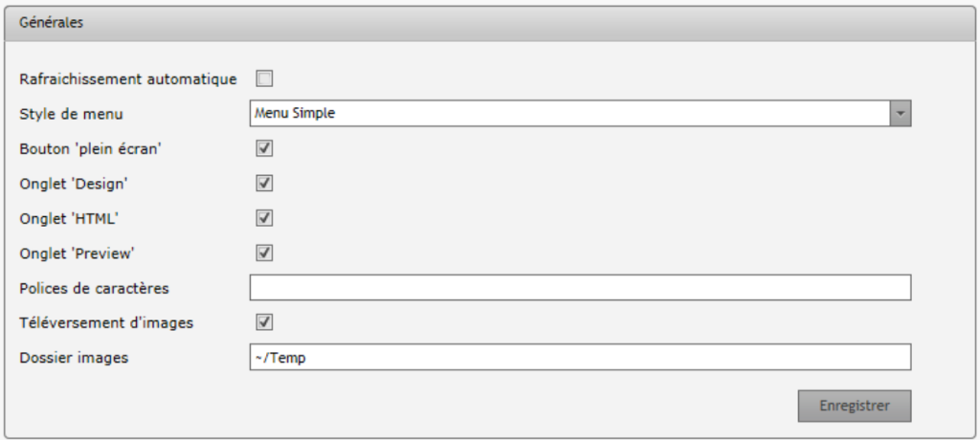
Task: Click the Générales panel header
Action: point(489,23)
